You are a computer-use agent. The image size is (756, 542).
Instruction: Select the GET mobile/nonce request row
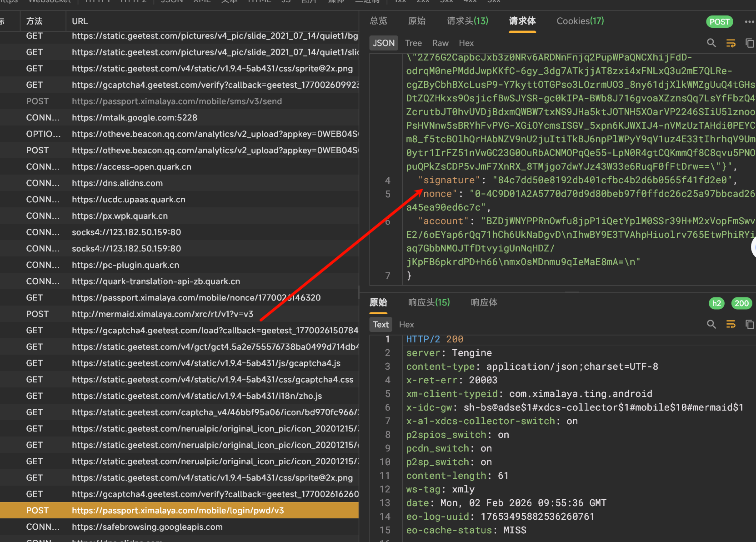(x=196, y=297)
